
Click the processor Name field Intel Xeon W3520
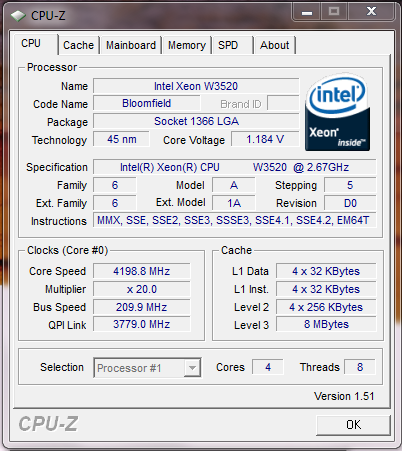[x=196, y=86]
